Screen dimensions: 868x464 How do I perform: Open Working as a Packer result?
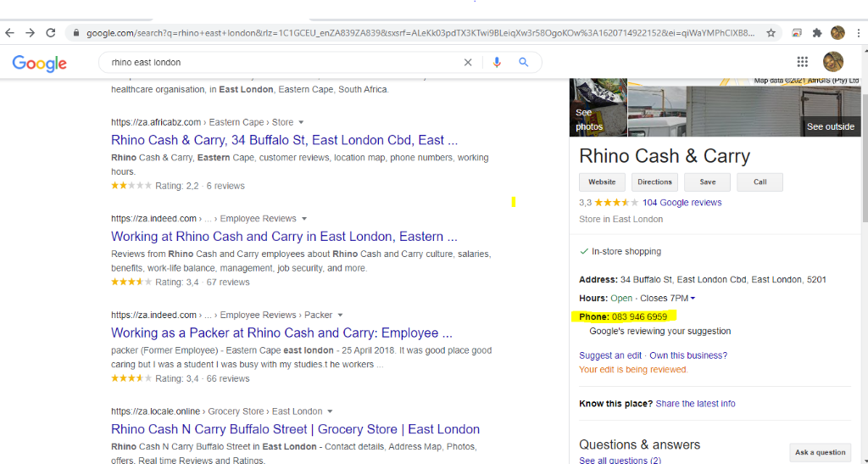click(x=281, y=333)
